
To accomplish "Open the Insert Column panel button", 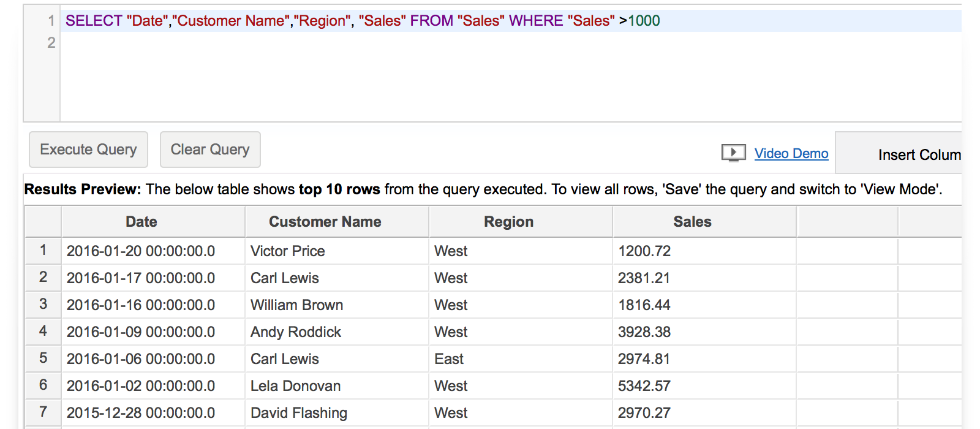I will pos(907,154).
